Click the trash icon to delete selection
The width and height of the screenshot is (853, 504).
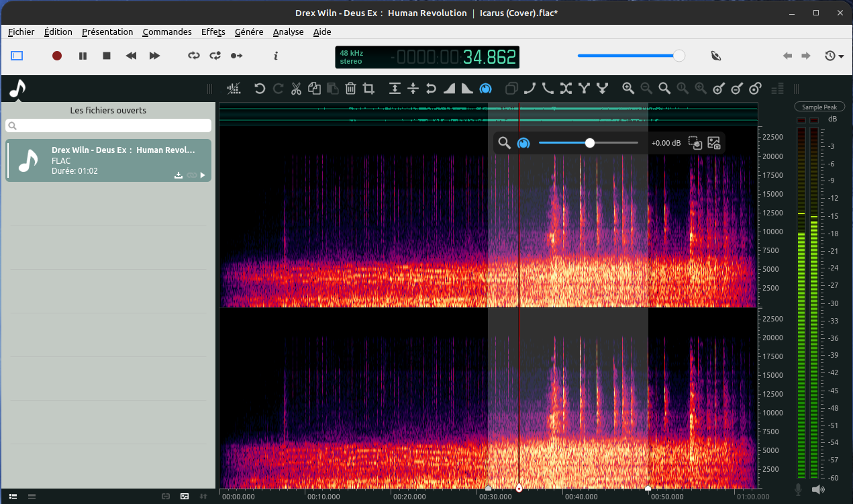[350, 89]
